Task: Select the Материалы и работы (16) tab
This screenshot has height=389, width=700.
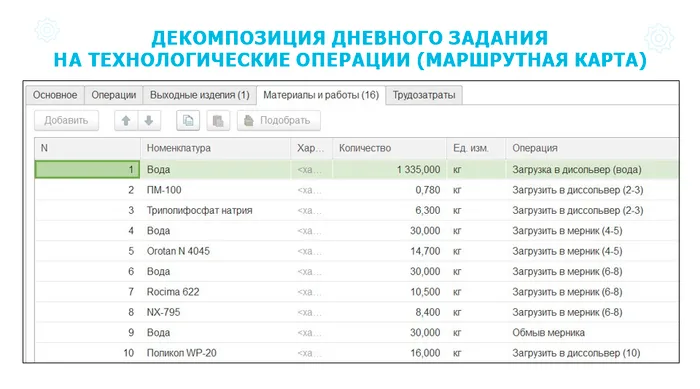Action: point(321,95)
